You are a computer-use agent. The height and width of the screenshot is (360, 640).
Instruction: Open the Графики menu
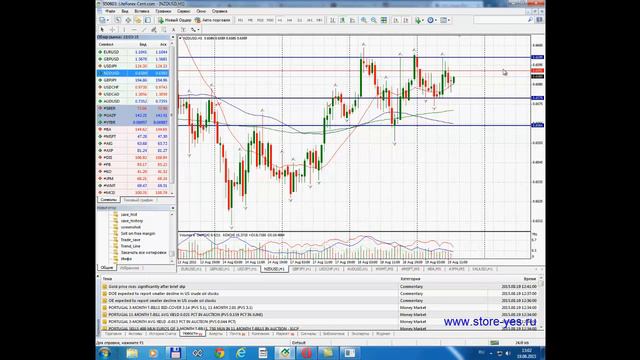pyautogui.click(x=163, y=11)
